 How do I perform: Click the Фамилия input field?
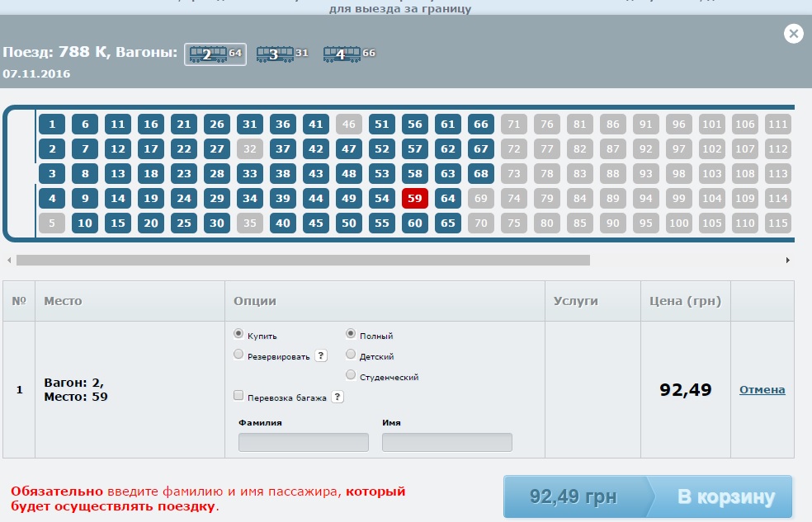303,443
